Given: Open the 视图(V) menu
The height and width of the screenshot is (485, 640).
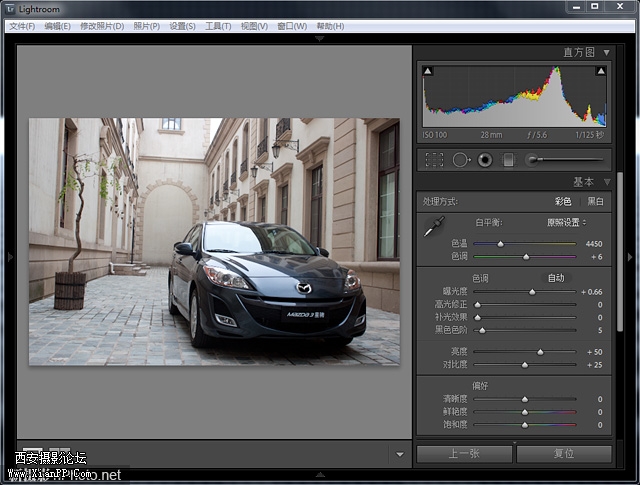Looking at the screenshot, I should pos(254,26).
